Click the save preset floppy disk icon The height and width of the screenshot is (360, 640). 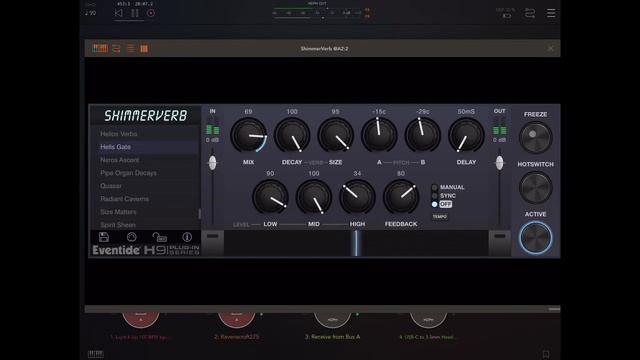104,237
